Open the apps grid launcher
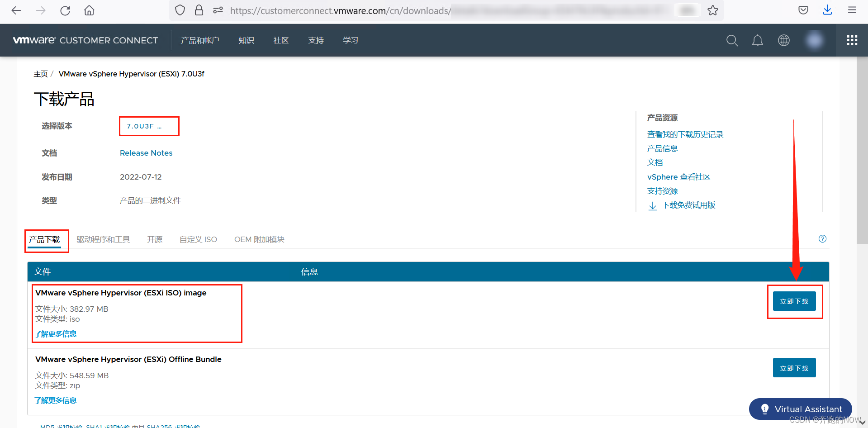 [x=852, y=40]
